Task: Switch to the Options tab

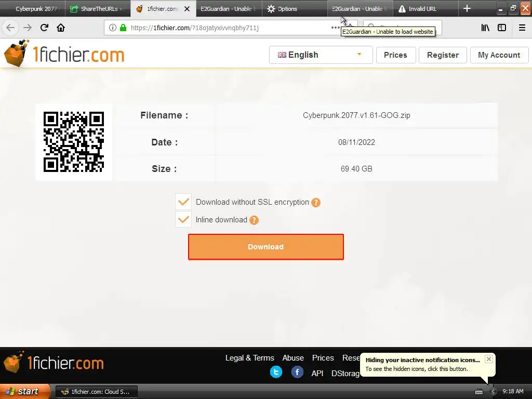Action: coord(295,9)
